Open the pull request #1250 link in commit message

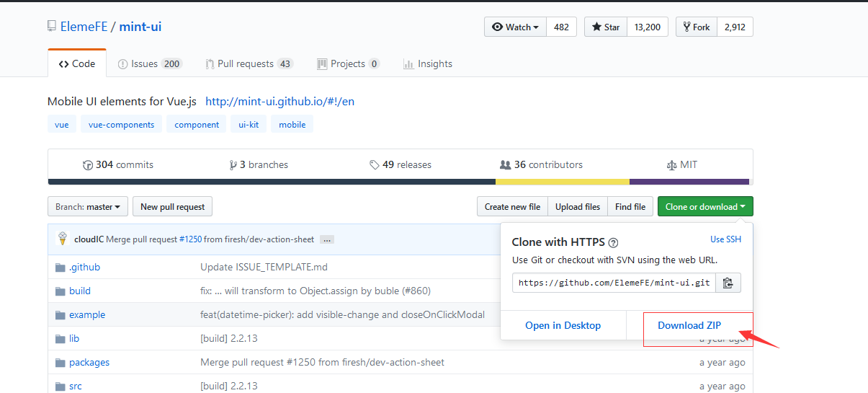pos(190,239)
